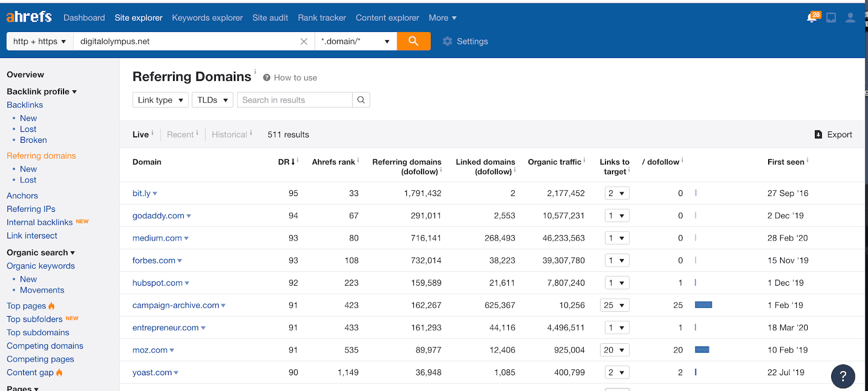Open the help question mark bubble
868x391 pixels.
(843, 376)
